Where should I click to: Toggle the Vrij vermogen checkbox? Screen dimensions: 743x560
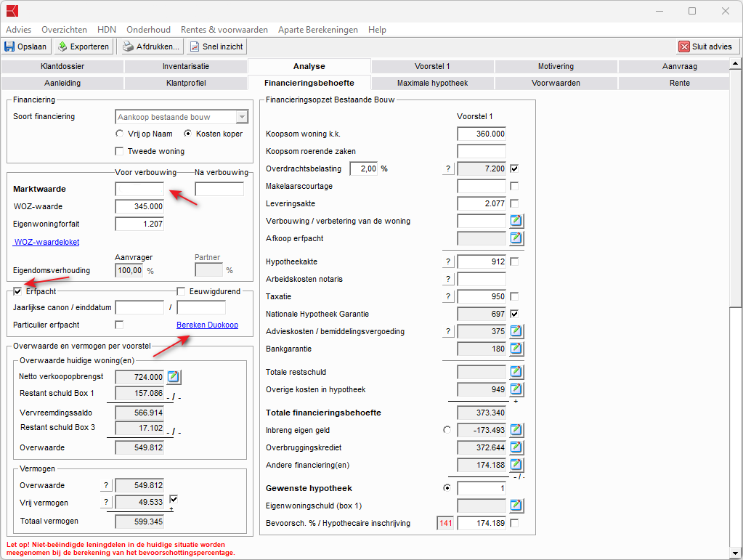[x=174, y=500]
